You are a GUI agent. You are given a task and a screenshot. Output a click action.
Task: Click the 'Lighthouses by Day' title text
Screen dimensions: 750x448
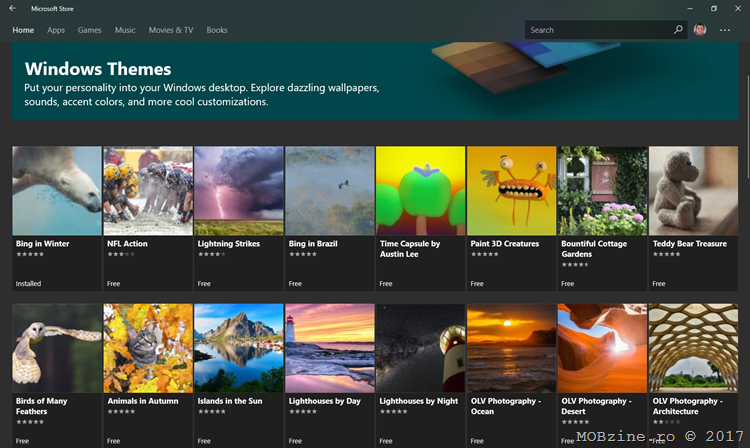point(325,401)
